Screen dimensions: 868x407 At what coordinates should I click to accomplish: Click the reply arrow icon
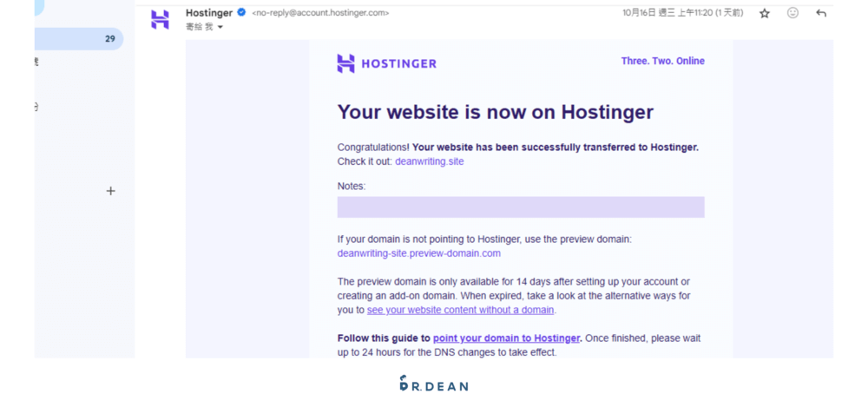tap(821, 14)
